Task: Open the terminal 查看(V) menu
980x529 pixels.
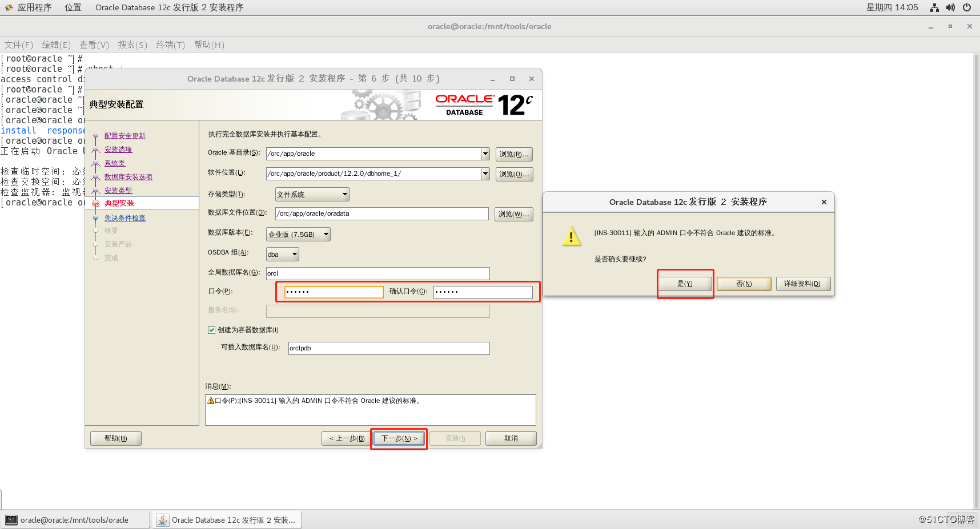Action: (x=94, y=45)
